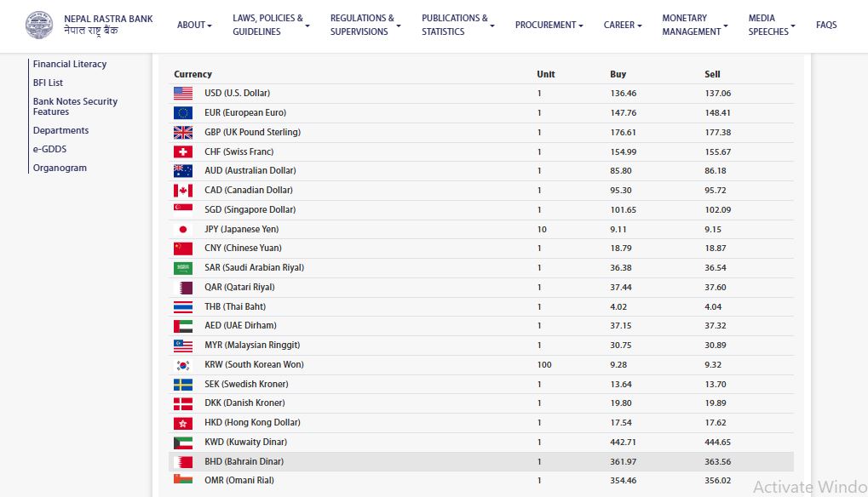Screen dimensions: 868x497
Task: Click the USD United States flag icon
Action: pos(183,94)
